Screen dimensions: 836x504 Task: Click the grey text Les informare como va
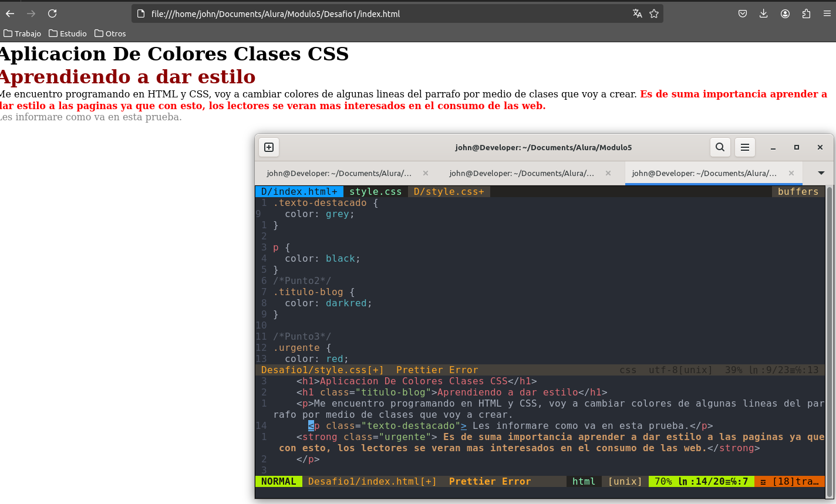click(91, 117)
